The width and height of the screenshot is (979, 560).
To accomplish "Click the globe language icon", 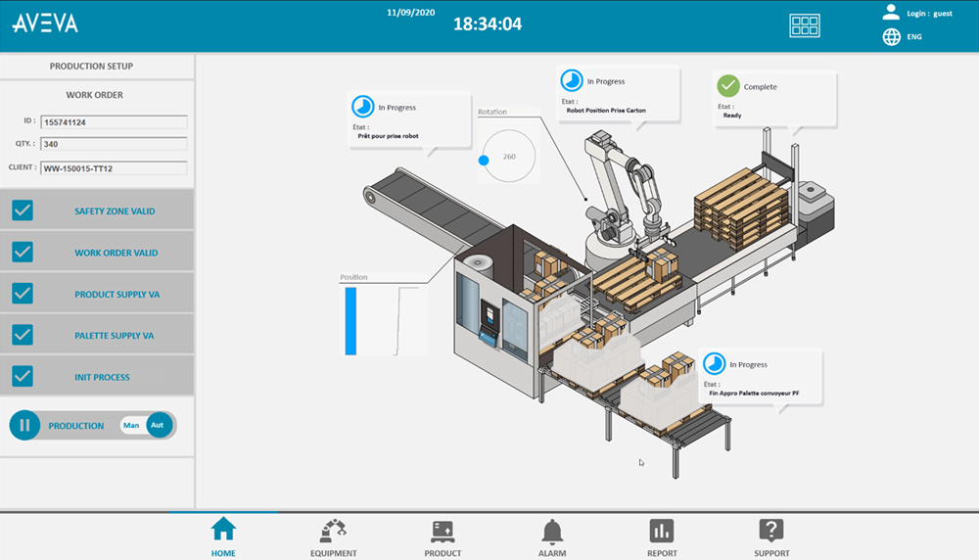I will tap(891, 37).
